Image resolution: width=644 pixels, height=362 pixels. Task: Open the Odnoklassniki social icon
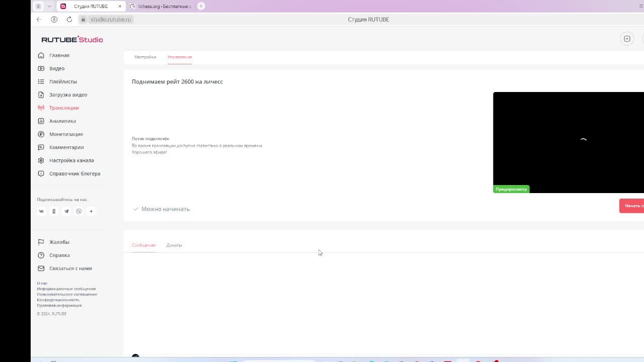tap(54, 211)
